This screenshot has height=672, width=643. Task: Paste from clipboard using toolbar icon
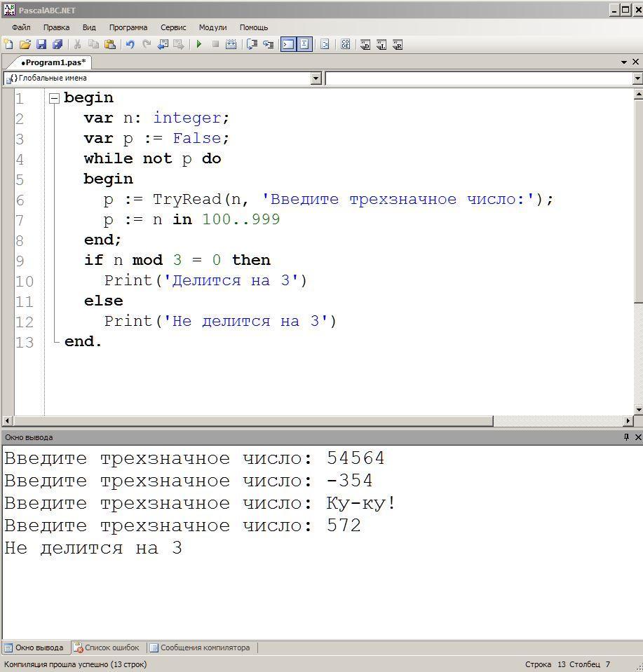click(110, 44)
